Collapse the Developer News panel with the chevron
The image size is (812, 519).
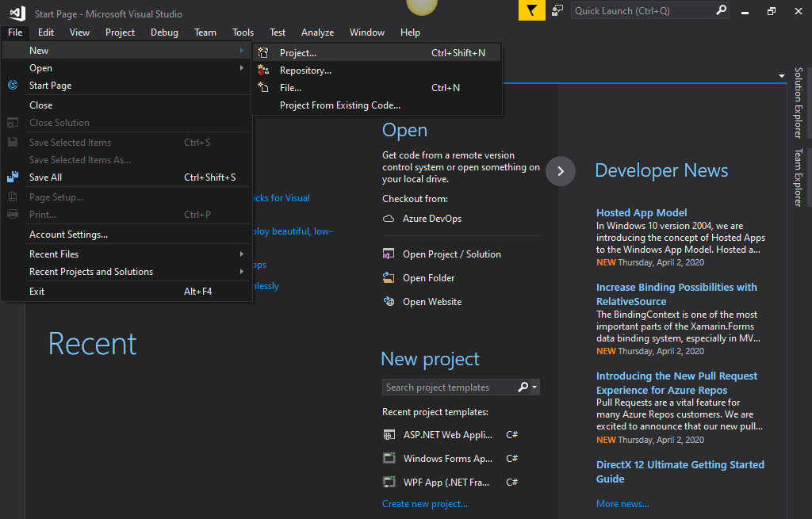[561, 171]
